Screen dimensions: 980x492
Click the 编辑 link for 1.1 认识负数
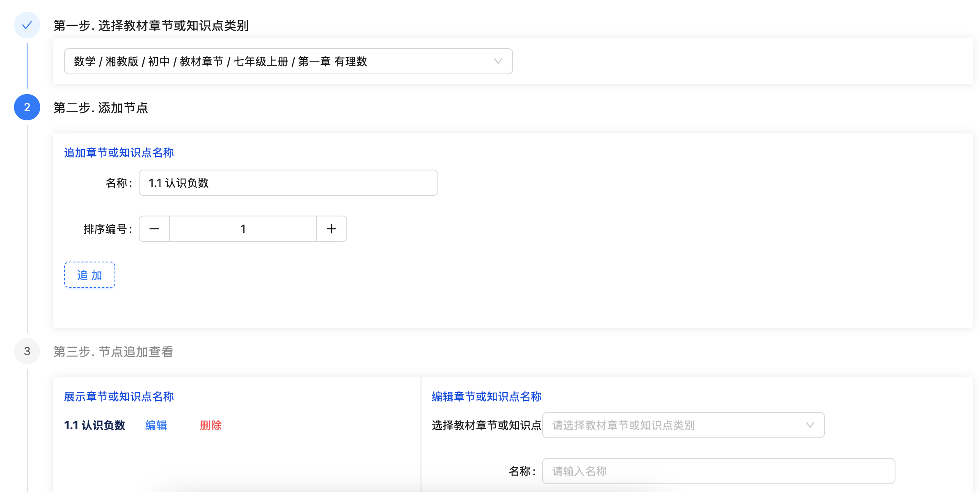click(x=156, y=425)
